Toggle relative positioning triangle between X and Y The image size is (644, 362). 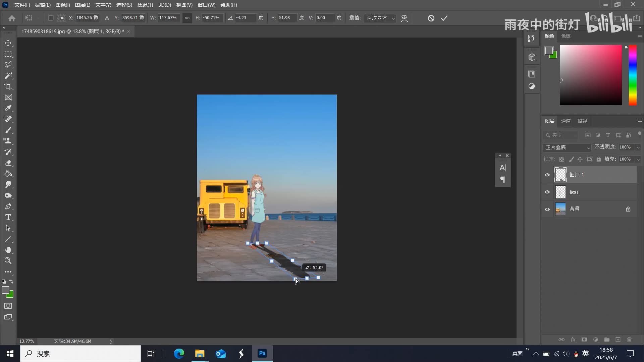[x=107, y=18]
